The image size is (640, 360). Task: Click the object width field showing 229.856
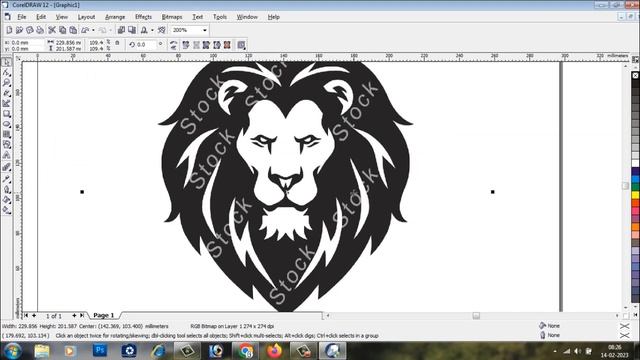pyautogui.click(x=69, y=42)
